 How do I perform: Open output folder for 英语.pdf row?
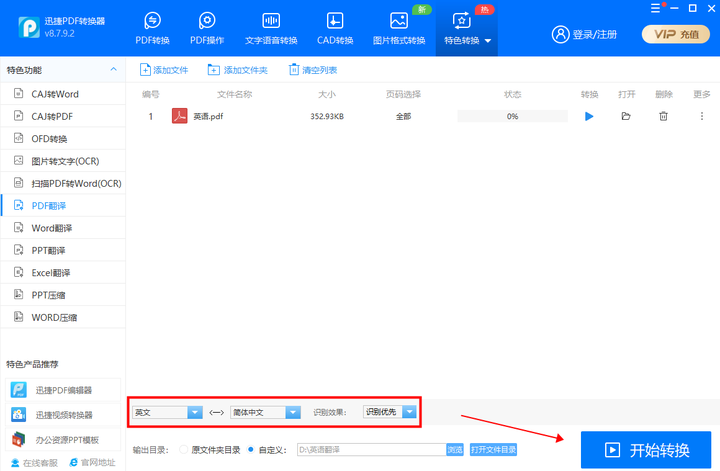626,116
